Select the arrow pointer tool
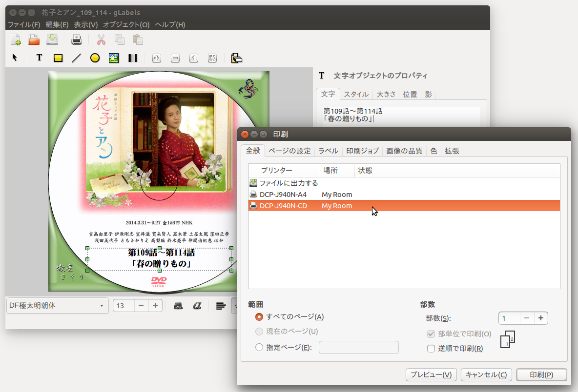Image resolution: width=578 pixels, height=392 pixels. point(15,58)
